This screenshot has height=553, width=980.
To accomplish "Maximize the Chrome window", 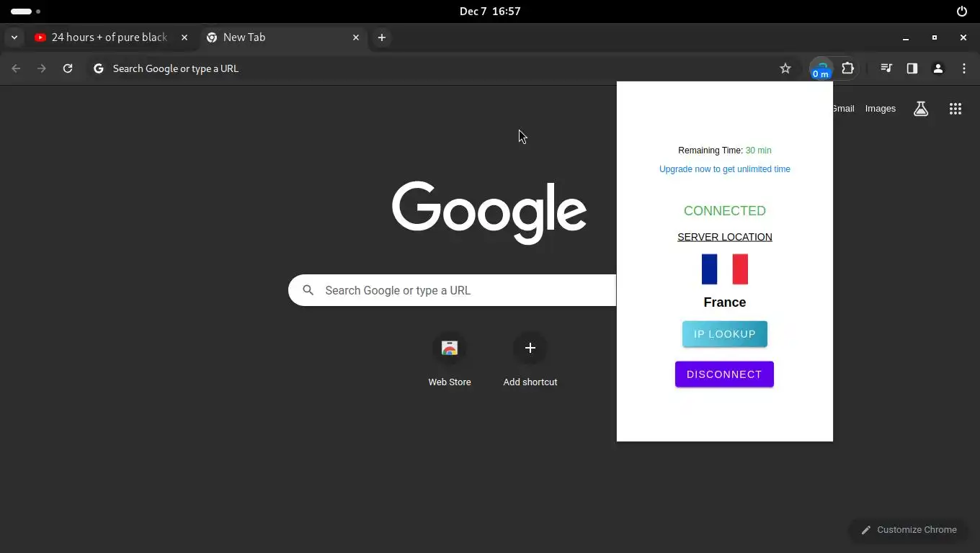I will pyautogui.click(x=935, y=37).
